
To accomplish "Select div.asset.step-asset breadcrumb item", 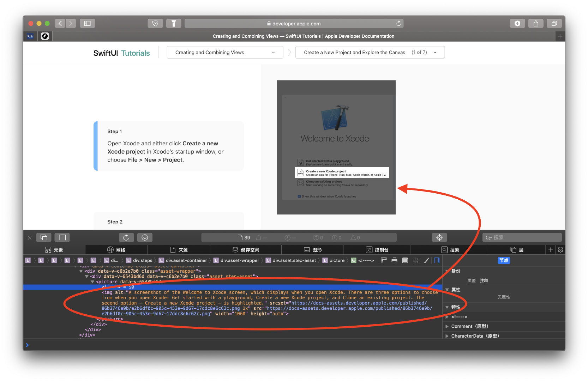I will coord(291,260).
